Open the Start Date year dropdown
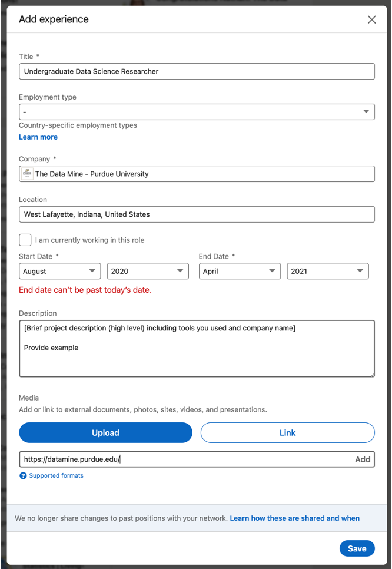Viewport: 392px width, 569px height. click(148, 271)
